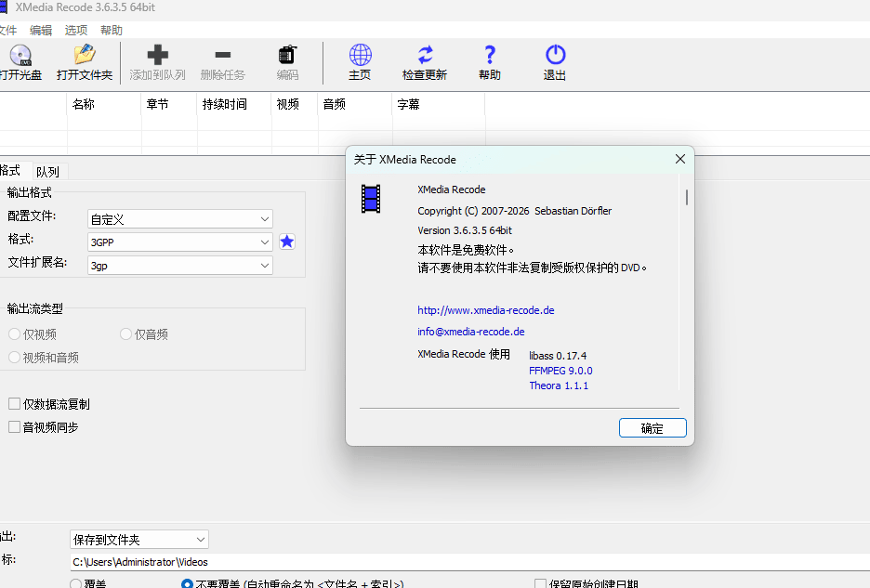The image size is (870, 588).
Task: Open the Theora 1.1.1 link
Action: pos(559,385)
